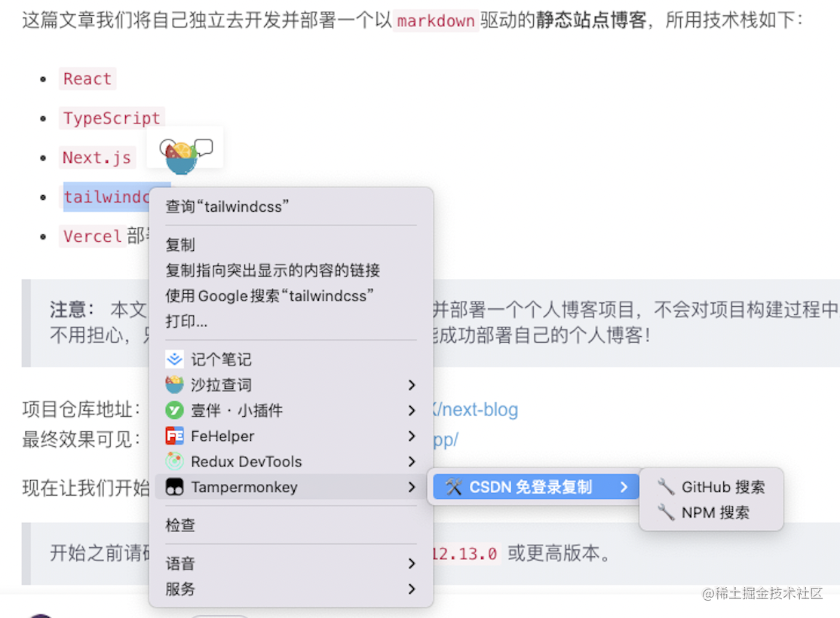Choose 检查 to inspect the element
This screenshot has height=618, width=840.
point(291,525)
